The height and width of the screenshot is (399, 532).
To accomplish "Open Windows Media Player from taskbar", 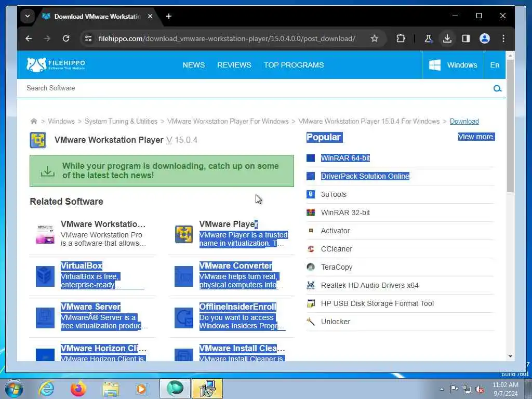I will pos(141,389).
